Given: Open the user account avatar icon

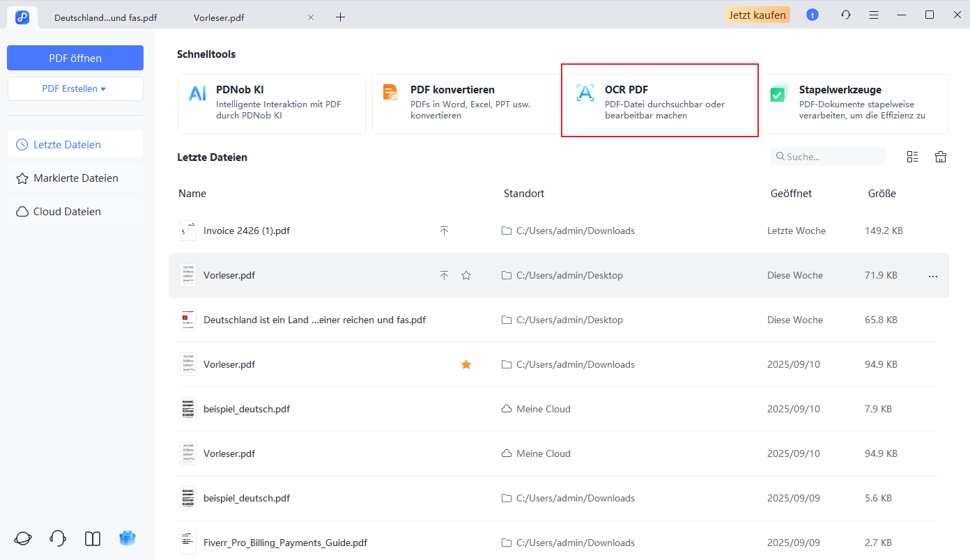Looking at the screenshot, I should [x=813, y=15].
